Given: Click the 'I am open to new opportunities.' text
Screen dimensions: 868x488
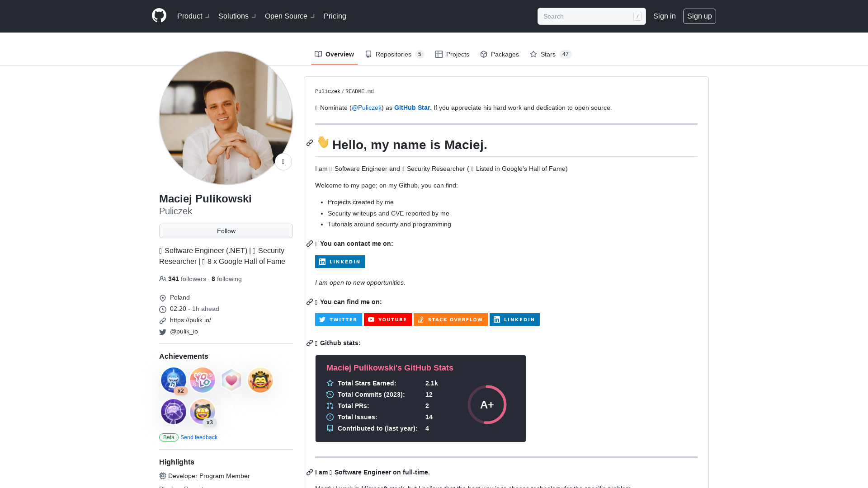Looking at the screenshot, I should pyautogui.click(x=360, y=283).
